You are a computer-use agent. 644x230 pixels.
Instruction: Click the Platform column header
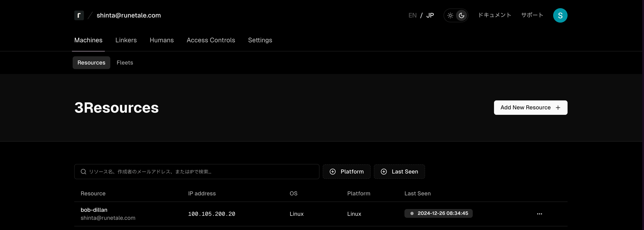[359, 194]
